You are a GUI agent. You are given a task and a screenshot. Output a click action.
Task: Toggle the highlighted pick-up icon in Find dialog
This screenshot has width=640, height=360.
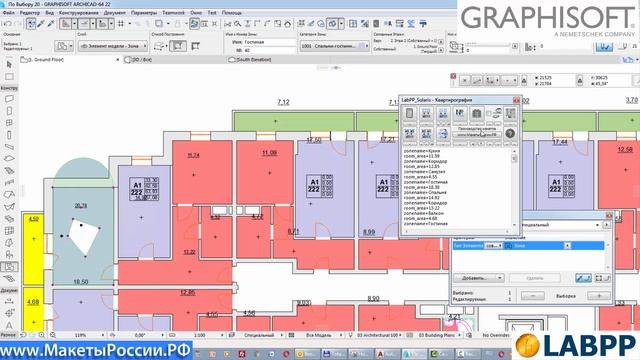(x=583, y=278)
